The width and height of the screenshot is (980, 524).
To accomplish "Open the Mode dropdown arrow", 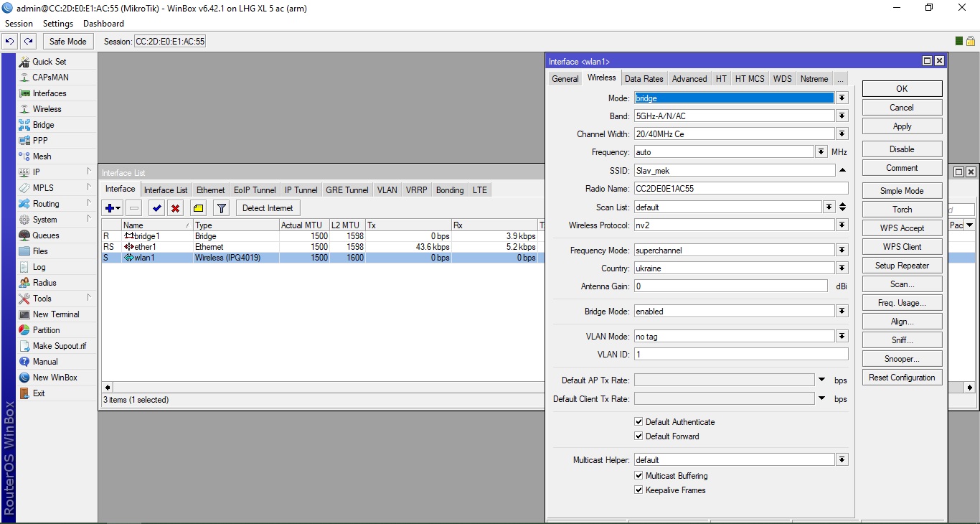I will [x=842, y=98].
